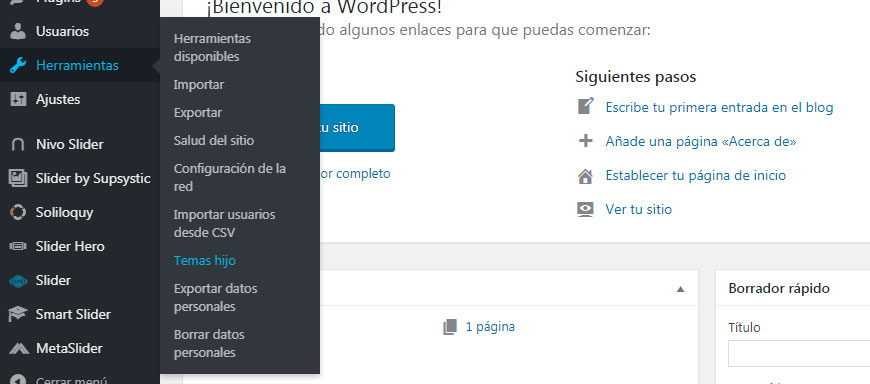Click the eye icon beside 'Ver tu sitio'

[x=585, y=210]
